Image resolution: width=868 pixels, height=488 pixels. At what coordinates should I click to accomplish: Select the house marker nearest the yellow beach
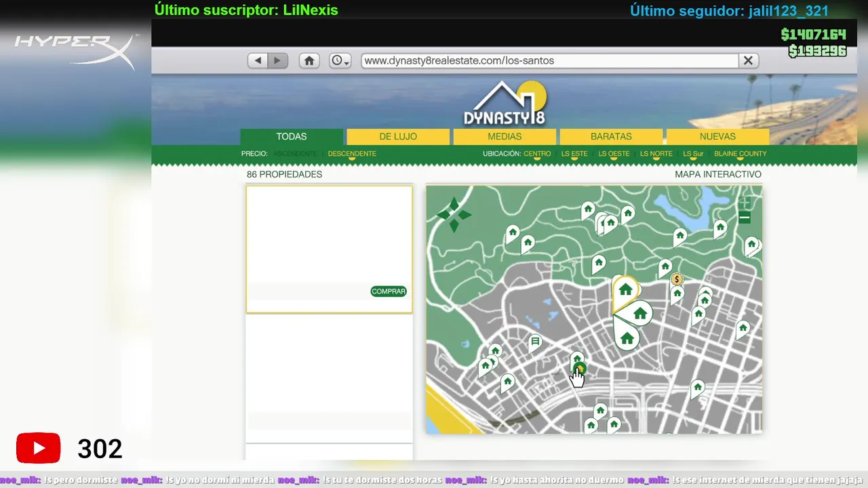coord(485,366)
